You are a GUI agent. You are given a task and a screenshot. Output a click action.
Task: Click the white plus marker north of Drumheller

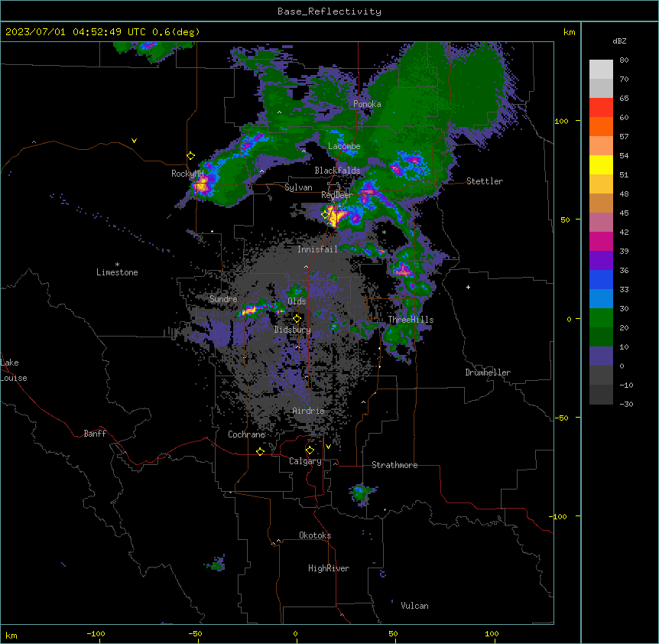tap(468, 287)
